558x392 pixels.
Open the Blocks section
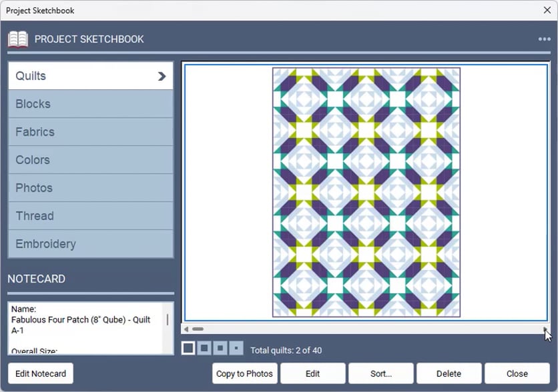coord(91,104)
